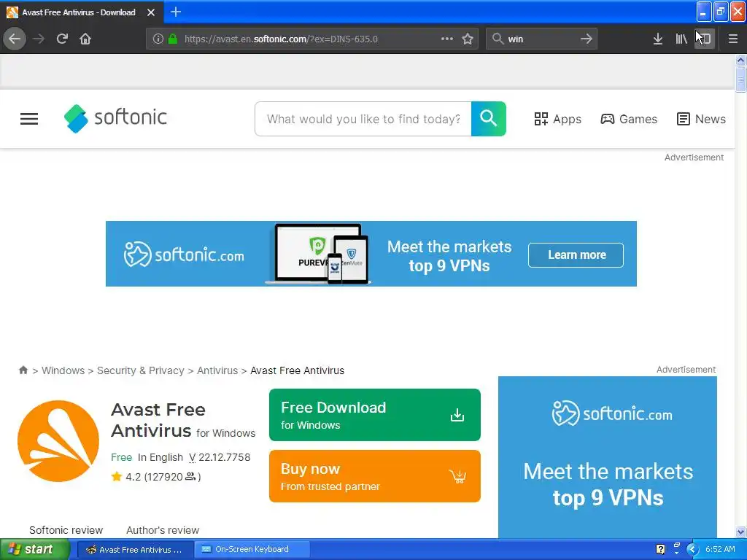Image resolution: width=747 pixels, height=560 pixels.
Task: Toggle the sidebar toolbar icon
Action: point(705,39)
